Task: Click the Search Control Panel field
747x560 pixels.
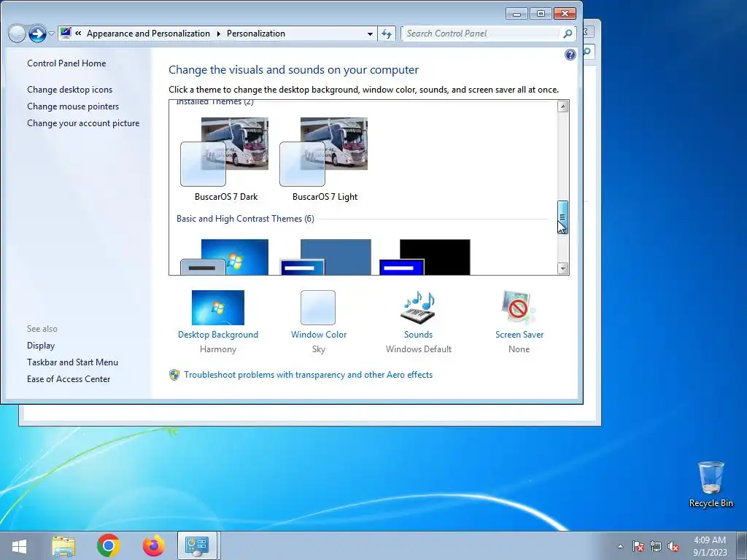Action: (x=481, y=34)
